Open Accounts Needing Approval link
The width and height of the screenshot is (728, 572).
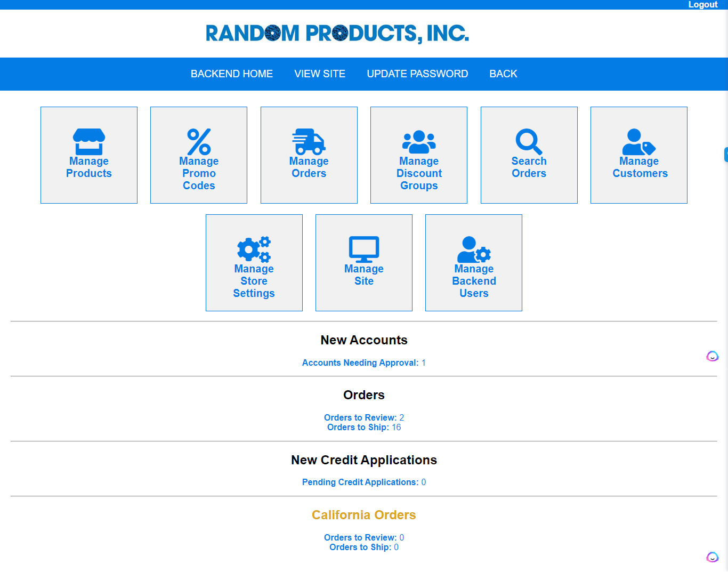click(363, 362)
